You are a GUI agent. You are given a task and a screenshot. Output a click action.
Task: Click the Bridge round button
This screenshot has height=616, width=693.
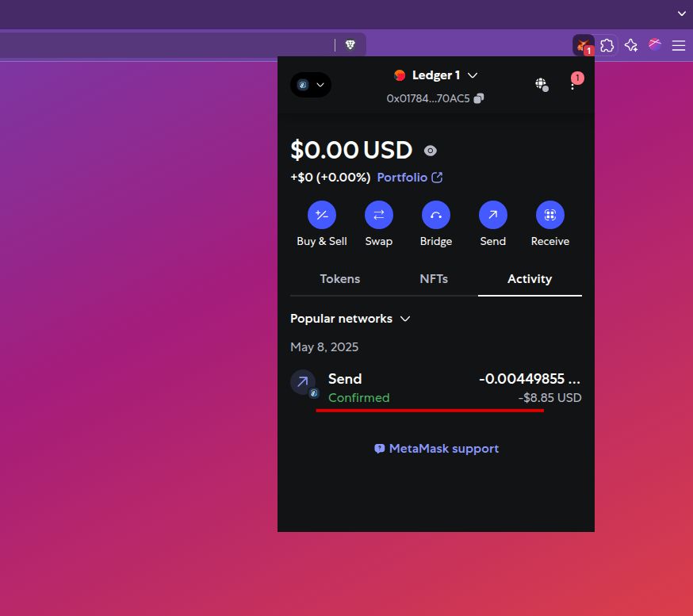pyautogui.click(x=436, y=215)
